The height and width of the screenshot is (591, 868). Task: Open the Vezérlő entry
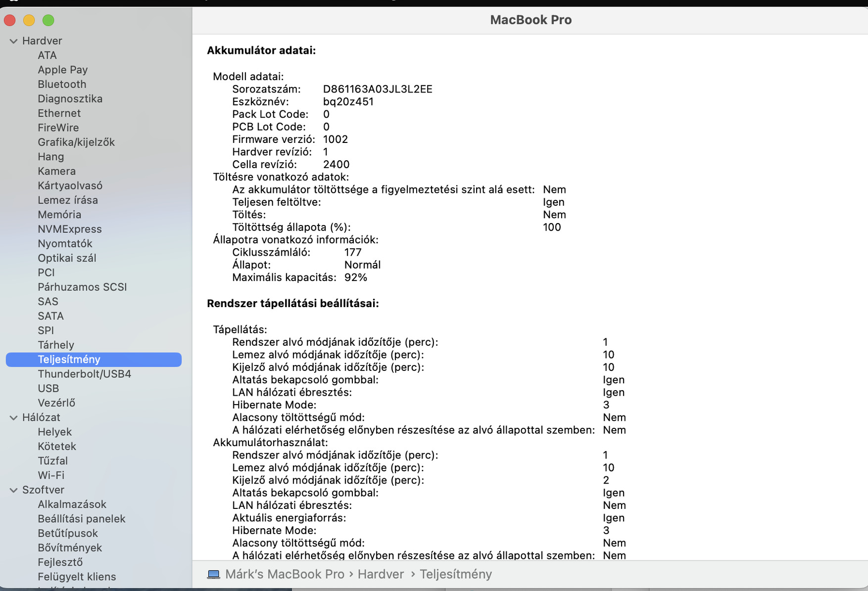tap(56, 403)
